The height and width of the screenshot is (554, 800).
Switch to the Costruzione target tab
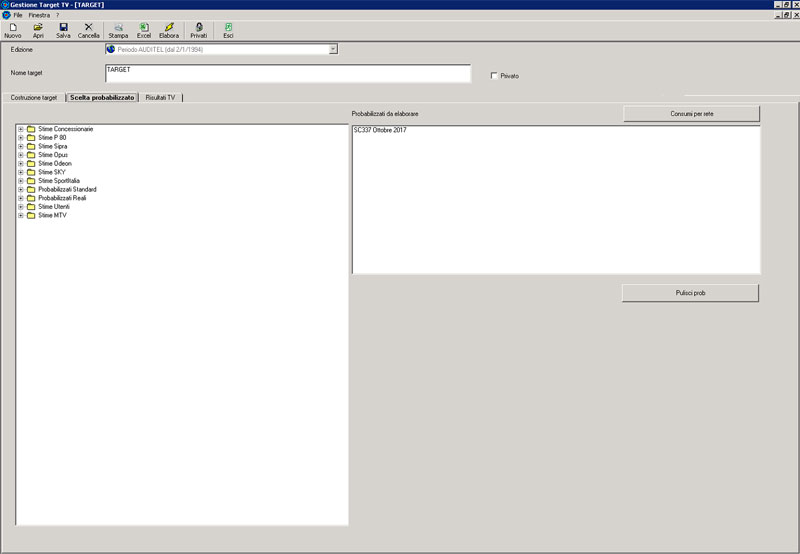[x=34, y=97]
